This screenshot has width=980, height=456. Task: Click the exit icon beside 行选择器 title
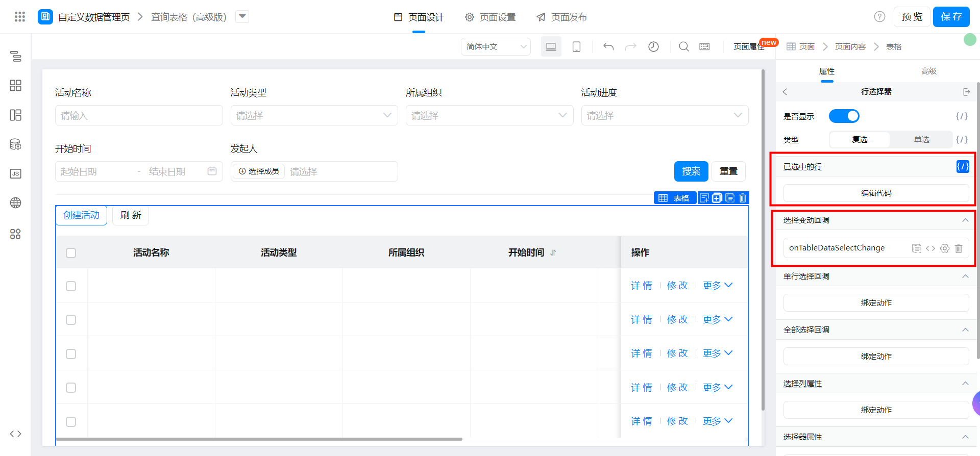(966, 92)
